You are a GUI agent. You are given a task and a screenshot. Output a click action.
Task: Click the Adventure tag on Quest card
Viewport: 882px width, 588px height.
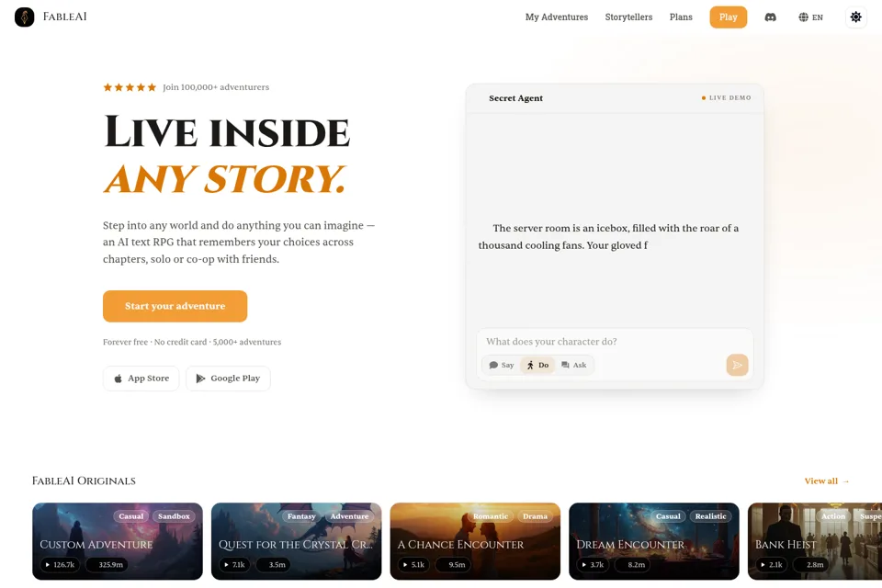click(x=349, y=516)
